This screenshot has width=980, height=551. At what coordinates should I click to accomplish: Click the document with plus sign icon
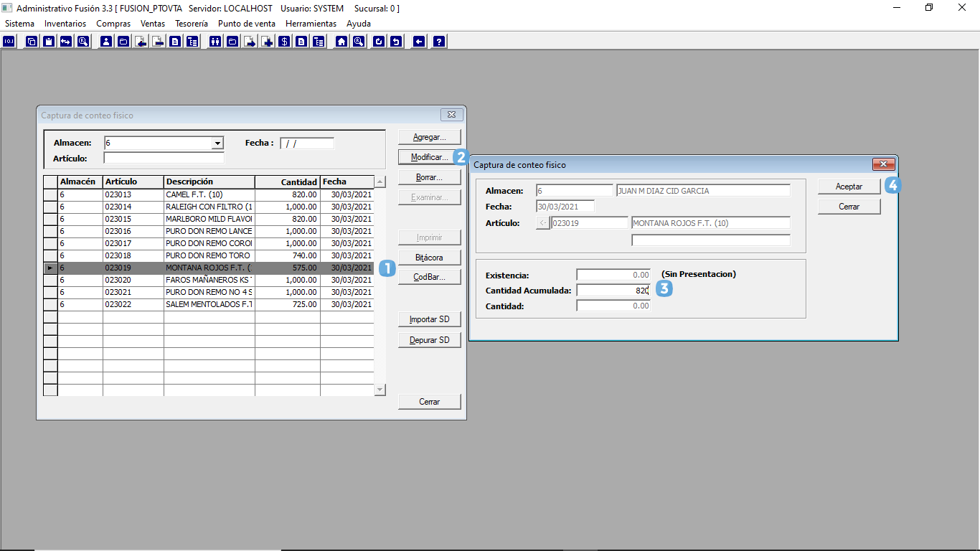coord(267,42)
